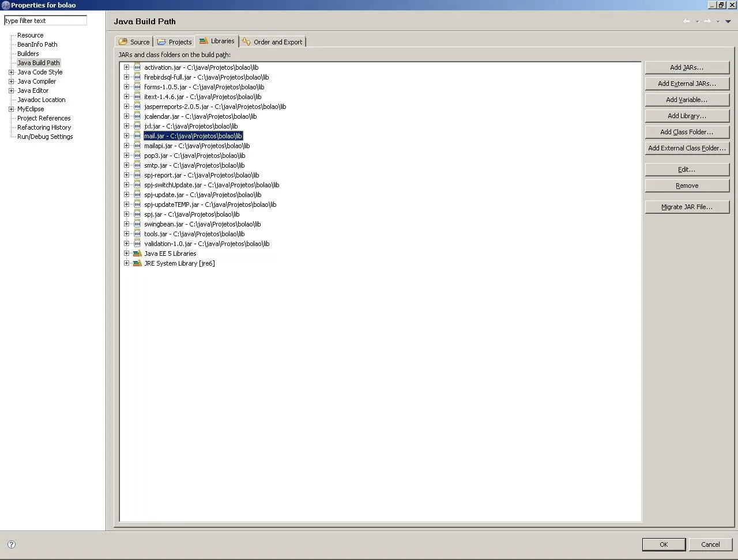Select the jcalendar.jar library row
This screenshot has width=738, height=560.
201,116
